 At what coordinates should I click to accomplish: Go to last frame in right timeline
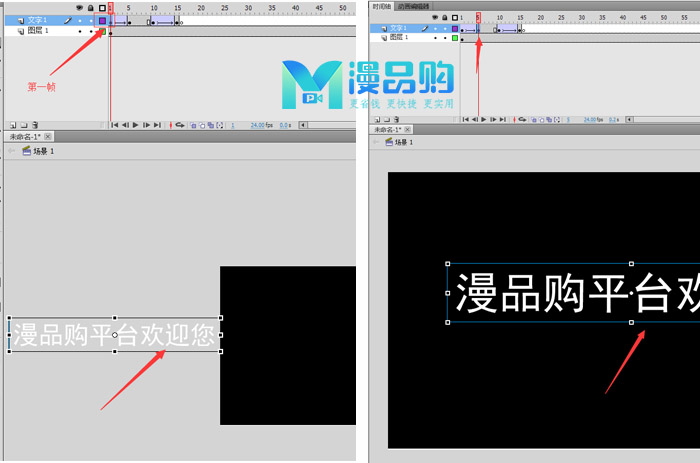tap(503, 120)
